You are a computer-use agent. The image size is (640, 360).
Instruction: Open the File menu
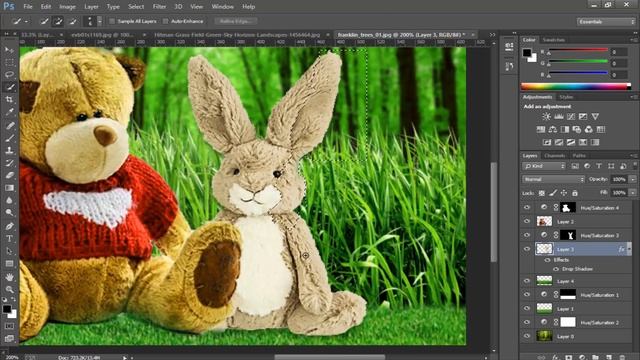pos(28,7)
